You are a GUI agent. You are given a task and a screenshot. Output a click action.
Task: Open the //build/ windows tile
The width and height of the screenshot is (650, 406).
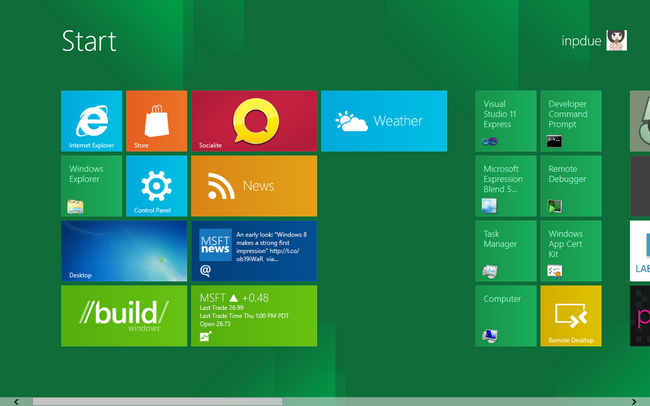click(x=124, y=316)
